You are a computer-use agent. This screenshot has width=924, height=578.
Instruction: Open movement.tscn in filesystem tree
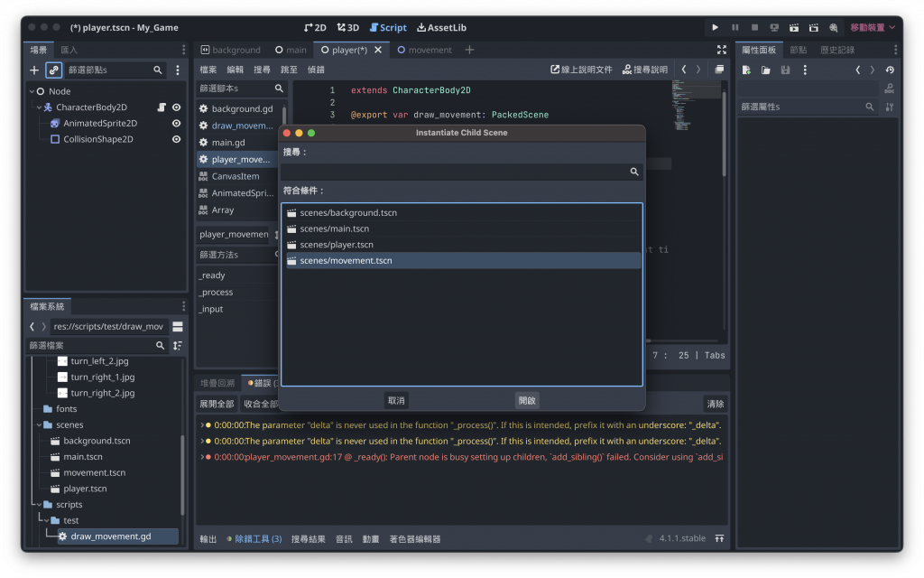pyautogui.click(x=94, y=473)
